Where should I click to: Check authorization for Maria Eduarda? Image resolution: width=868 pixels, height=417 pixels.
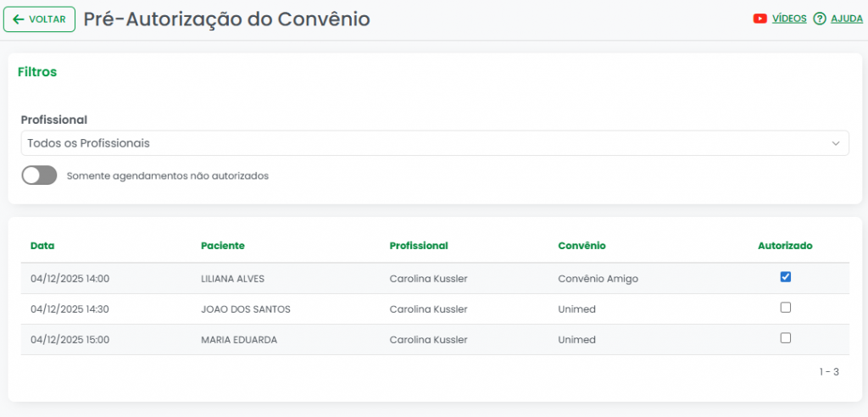tap(786, 338)
